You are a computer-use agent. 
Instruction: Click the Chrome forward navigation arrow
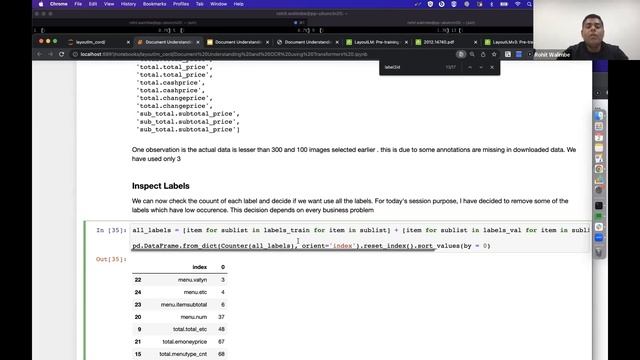tap(50, 54)
